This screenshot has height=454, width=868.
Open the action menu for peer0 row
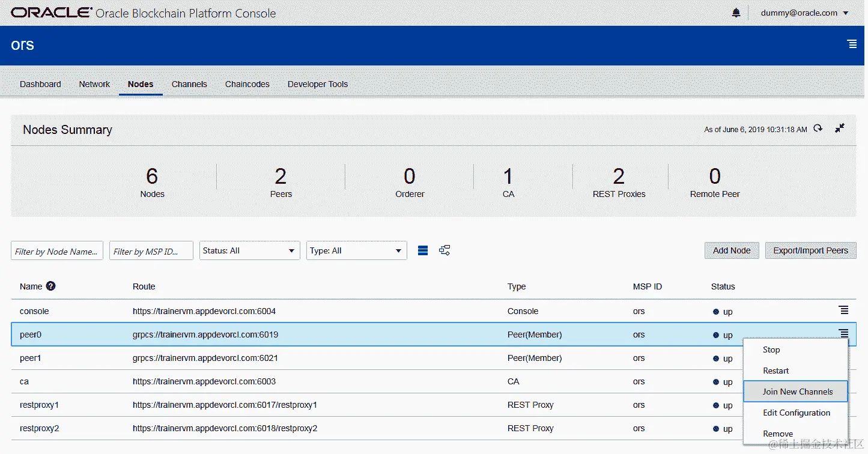click(843, 333)
